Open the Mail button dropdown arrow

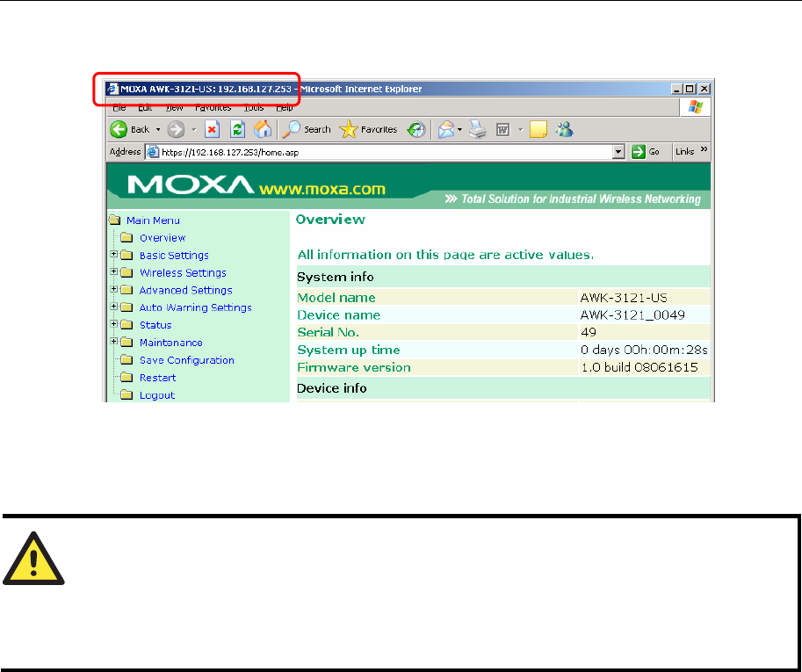[459, 130]
